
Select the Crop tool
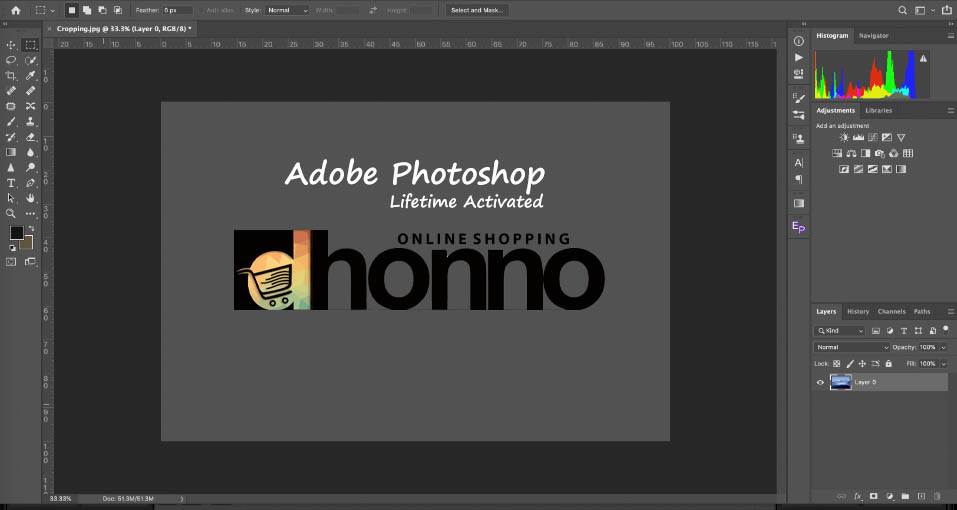(x=11, y=75)
